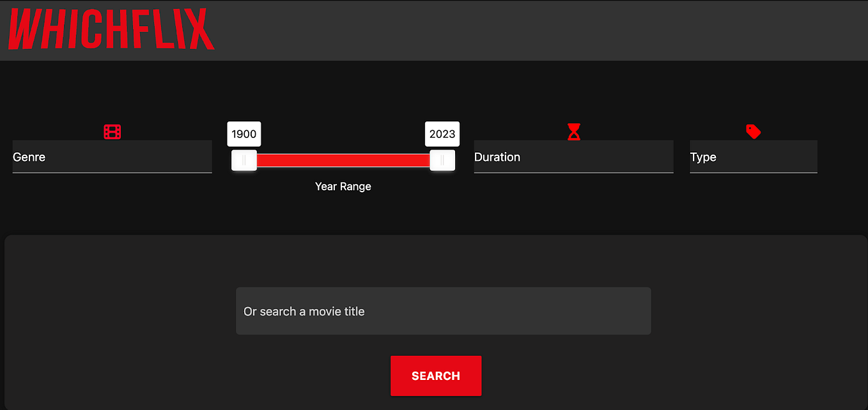Click the 2023 year badge

click(442, 133)
